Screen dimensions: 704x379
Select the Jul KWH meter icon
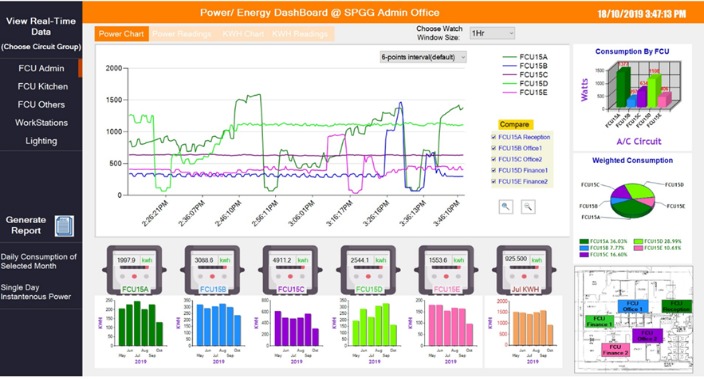[x=524, y=270]
